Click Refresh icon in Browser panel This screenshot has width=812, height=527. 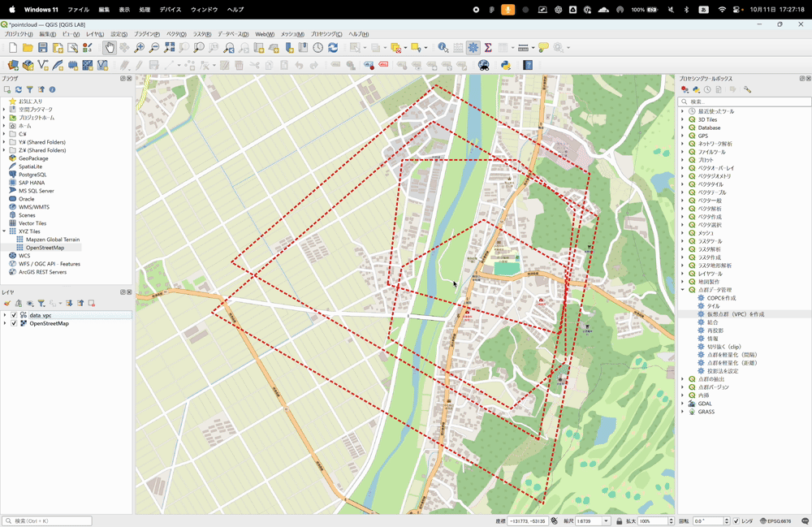pyautogui.click(x=18, y=89)
